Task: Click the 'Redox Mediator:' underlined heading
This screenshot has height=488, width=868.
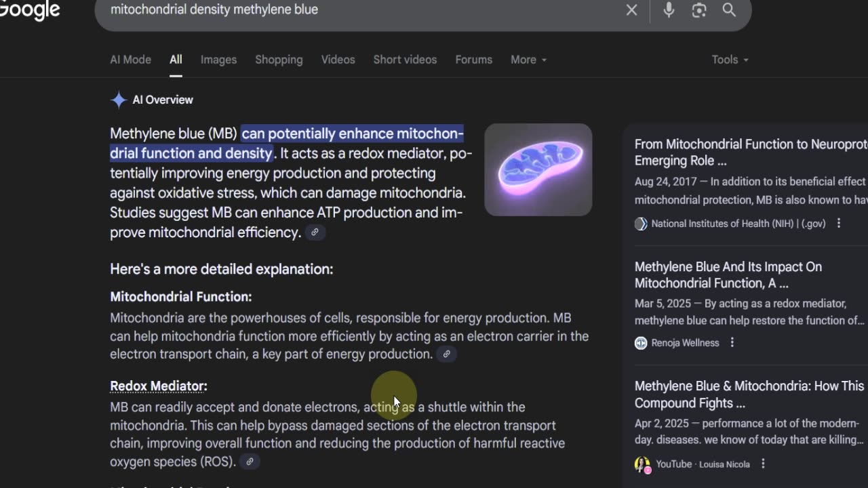Action: pos(159,386)
